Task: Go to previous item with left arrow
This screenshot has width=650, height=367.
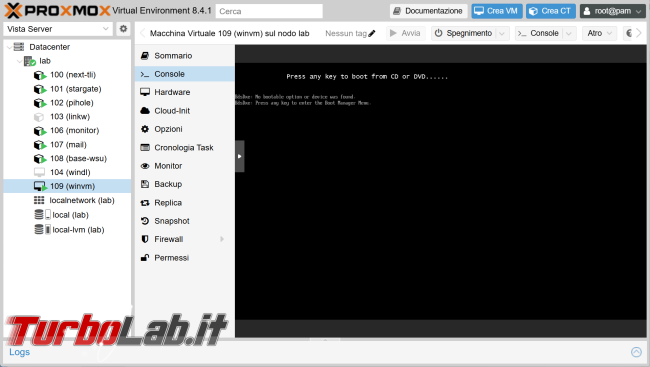Action: pos(142,33)
